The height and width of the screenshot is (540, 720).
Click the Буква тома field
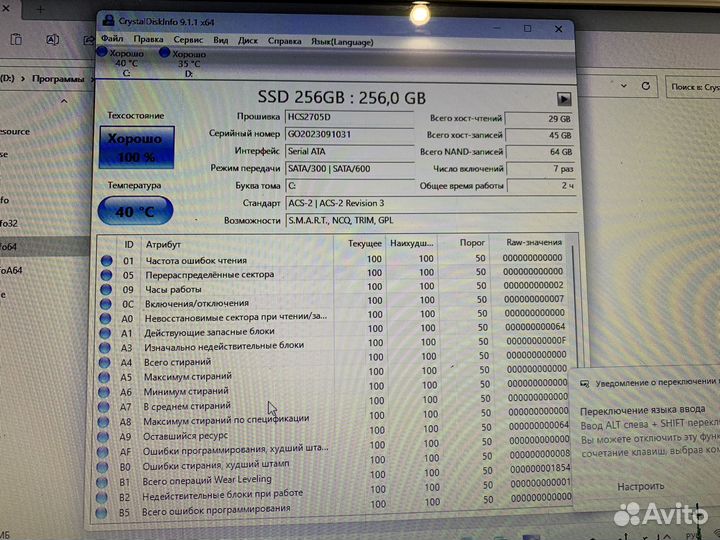(x=350, y=186)
